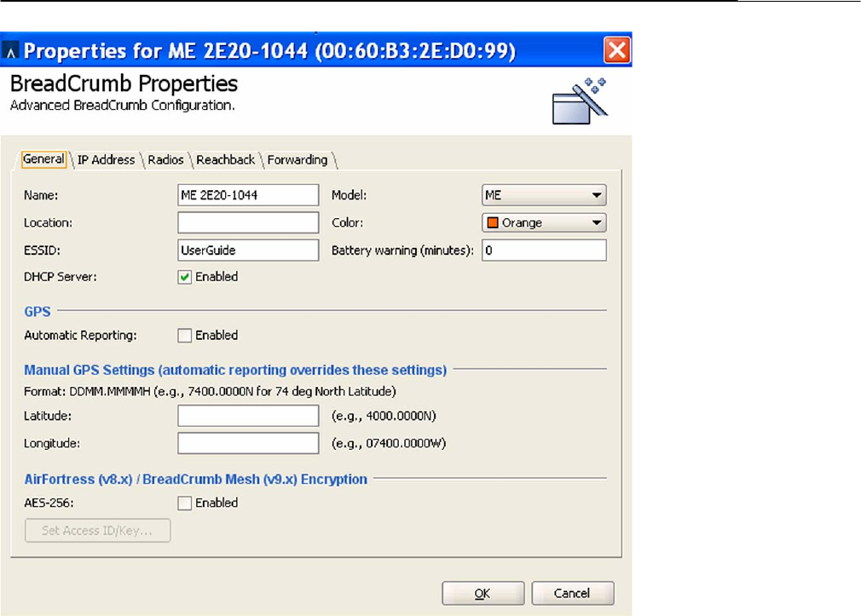Click the GPS section heading
The image size is (861, 616).
(38, 312)
